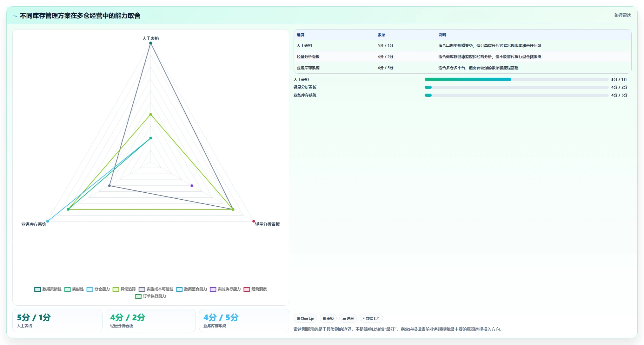The image size is (644, 345).
Task: Click the outermost data point on 人工表格 axis
Action: (x=150, y=43)
